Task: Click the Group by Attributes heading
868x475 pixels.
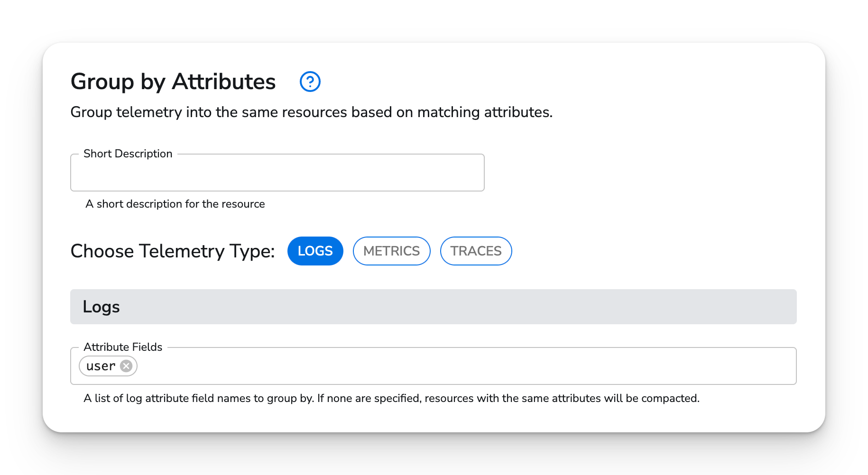Action: tap(173, 82)
